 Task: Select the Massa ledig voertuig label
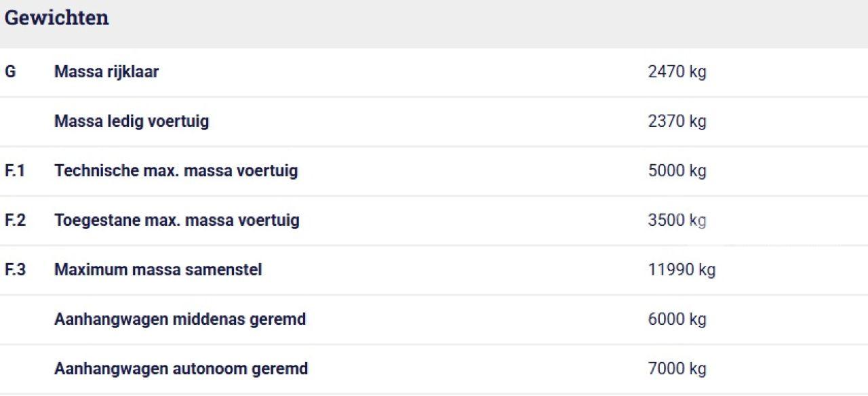132,121
